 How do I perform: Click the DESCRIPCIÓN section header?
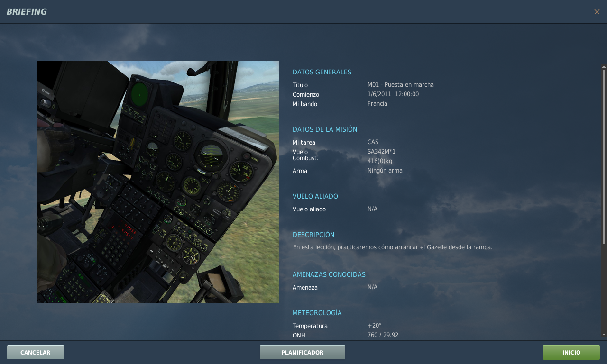(313, 235)
